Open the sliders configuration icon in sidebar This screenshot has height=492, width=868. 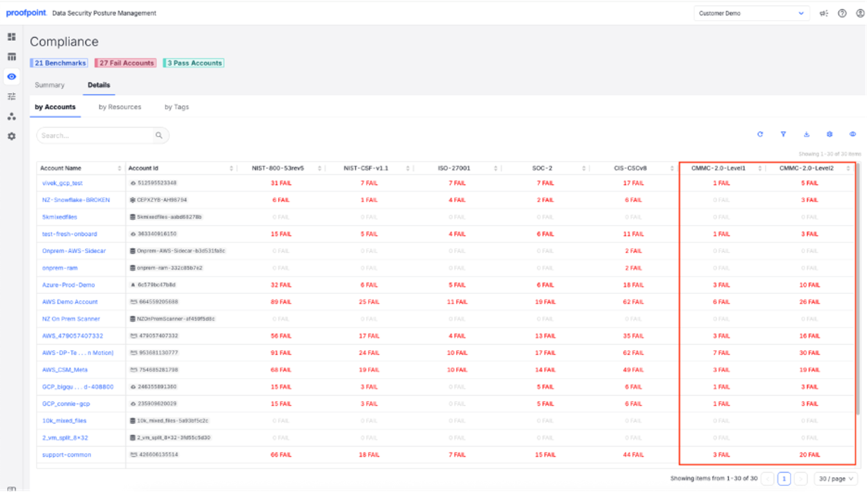pos(11,96)
